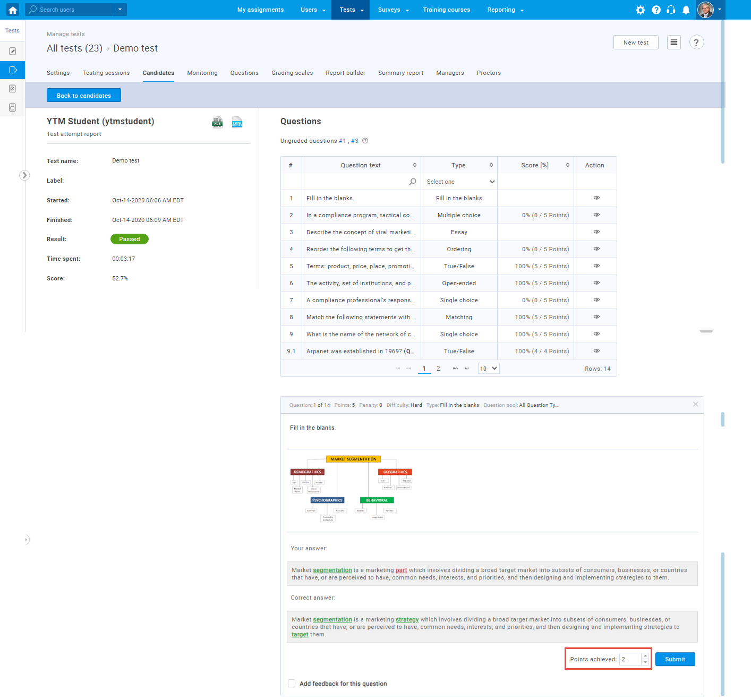
Task: Click the Points achieved input field
Action: click(630, 659)
